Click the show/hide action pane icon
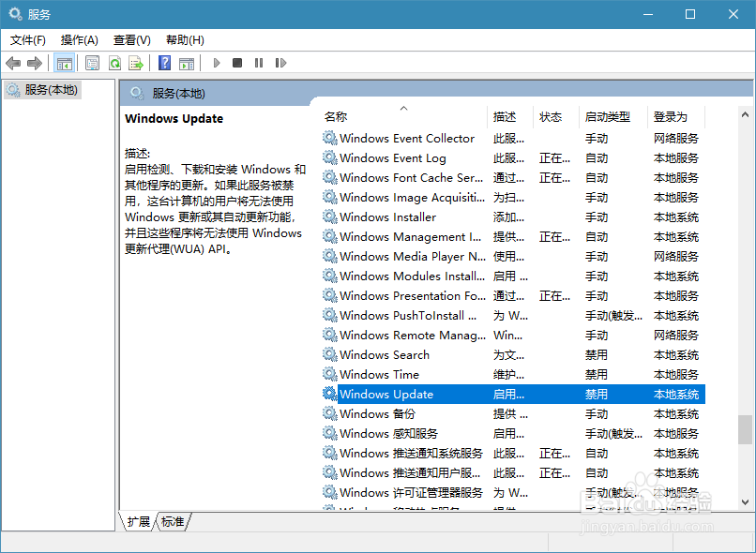Image resolution: width=756 pixels, height=553 pixels. click(187, 63)
